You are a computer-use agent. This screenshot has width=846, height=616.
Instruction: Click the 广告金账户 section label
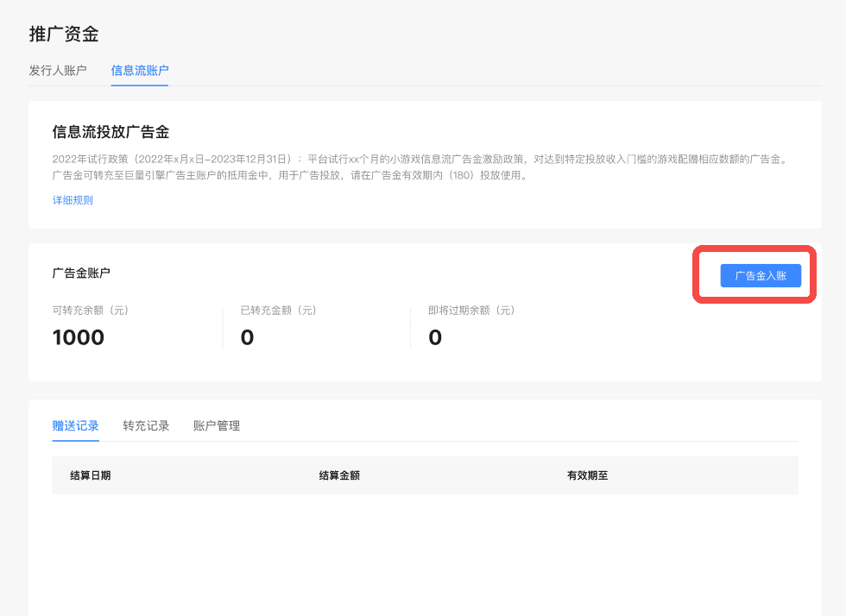pos(81,273)
